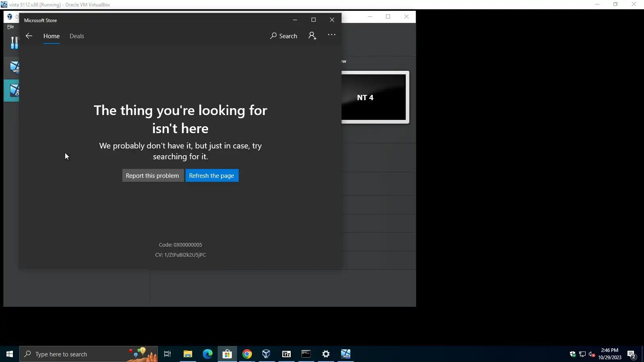Open Settings gear in the taskbar
Viewport: 644px width, 362px height.
click(x=326, y=354)
